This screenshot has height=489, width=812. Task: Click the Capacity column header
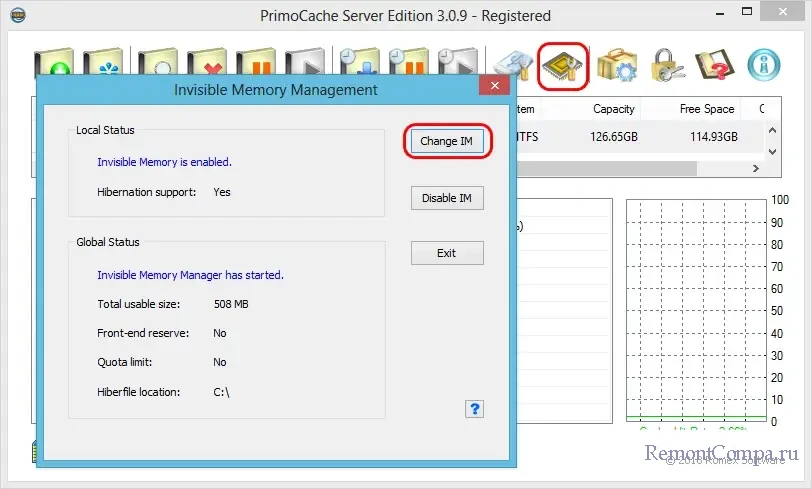(613, 109)
